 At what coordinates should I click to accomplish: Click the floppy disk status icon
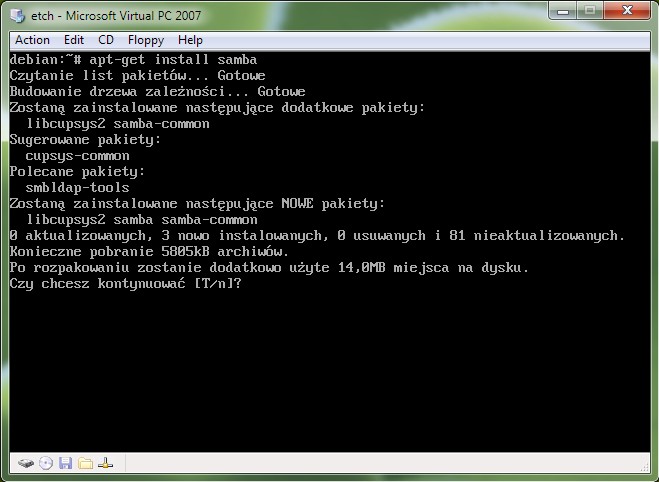[66, 464]
